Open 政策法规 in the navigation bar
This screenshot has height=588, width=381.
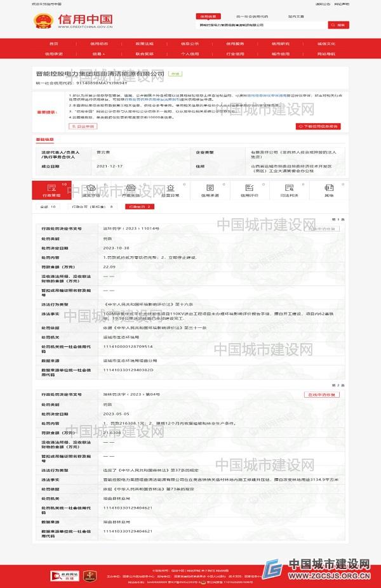(x=145, y=44)
